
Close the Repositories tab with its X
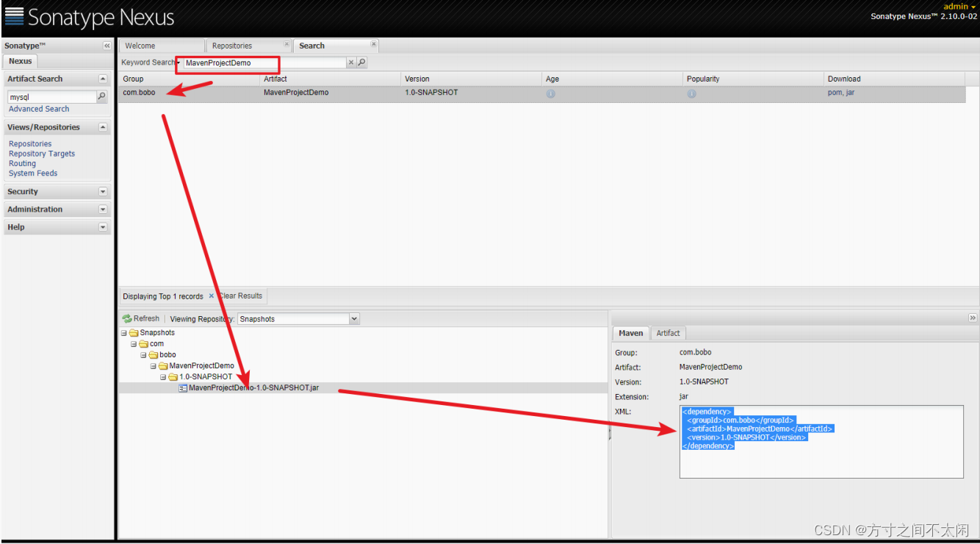tap(287, 45)
